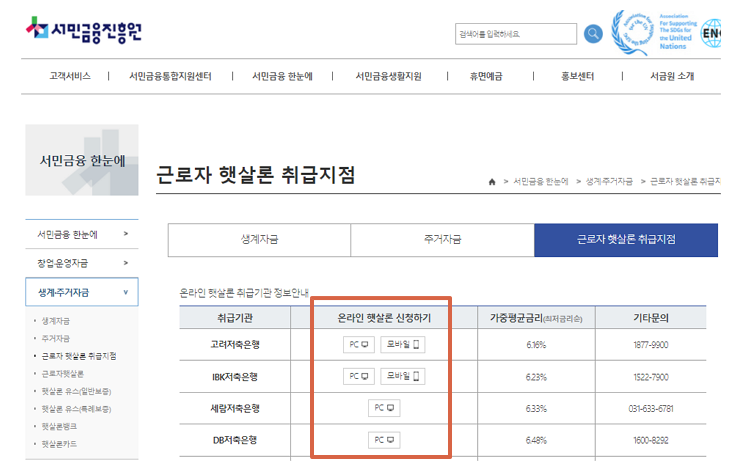Open sidebar link 햇살론 유스(특례보증)
Viewport: 734px width, 468px height.
pos(76,409)
